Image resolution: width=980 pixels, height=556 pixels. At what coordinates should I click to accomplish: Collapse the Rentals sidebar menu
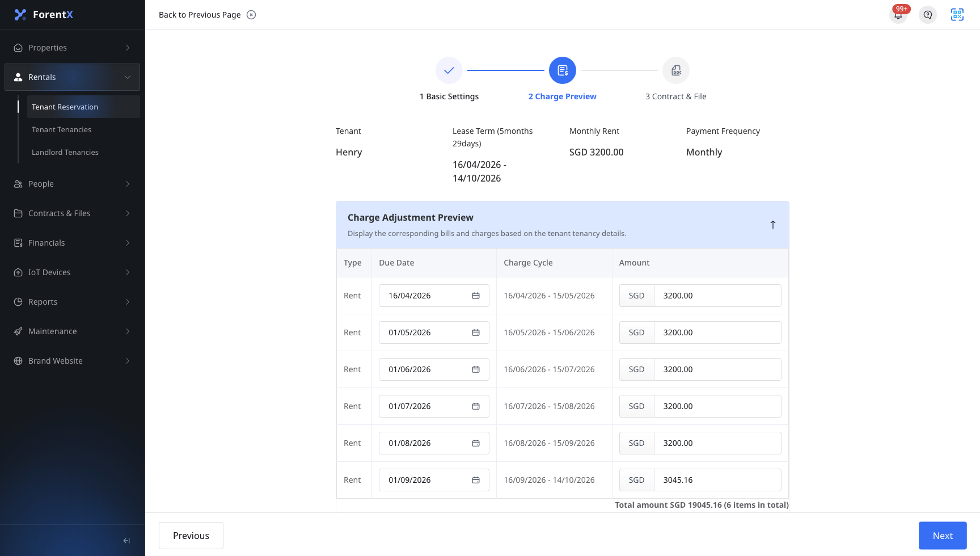coord(72,77)
